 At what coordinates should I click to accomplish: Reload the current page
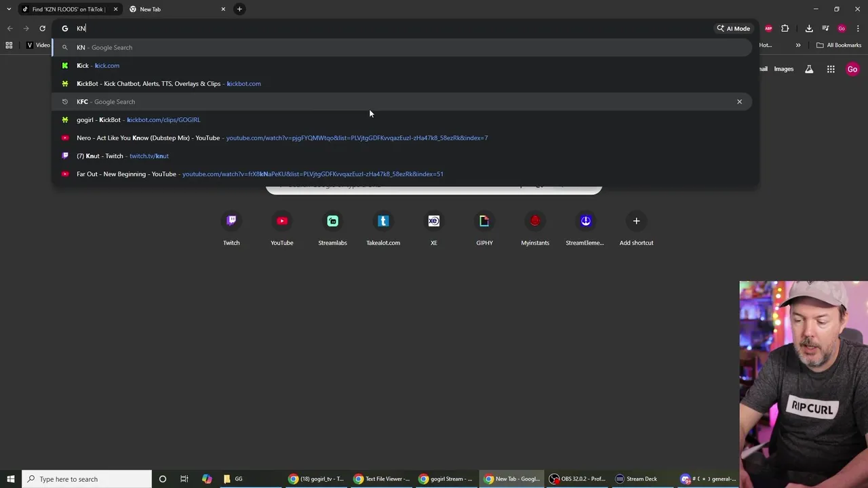pos(42,28)
